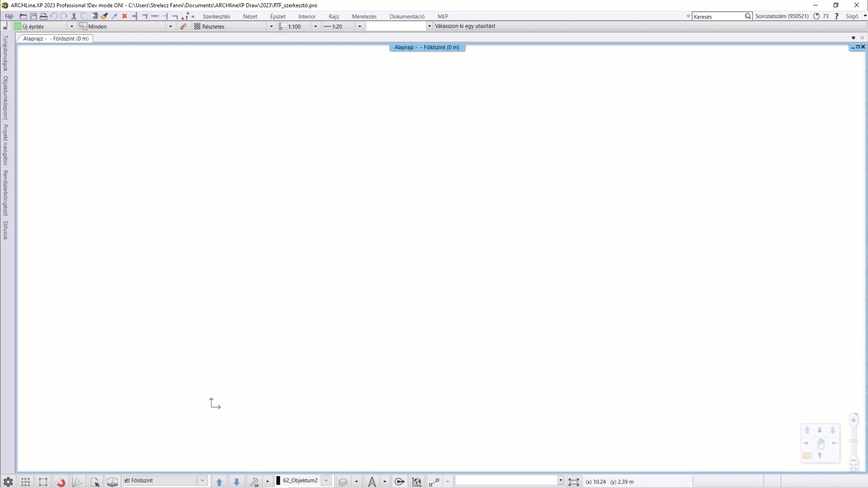Open the 1:100 scale dropdown

315,27
